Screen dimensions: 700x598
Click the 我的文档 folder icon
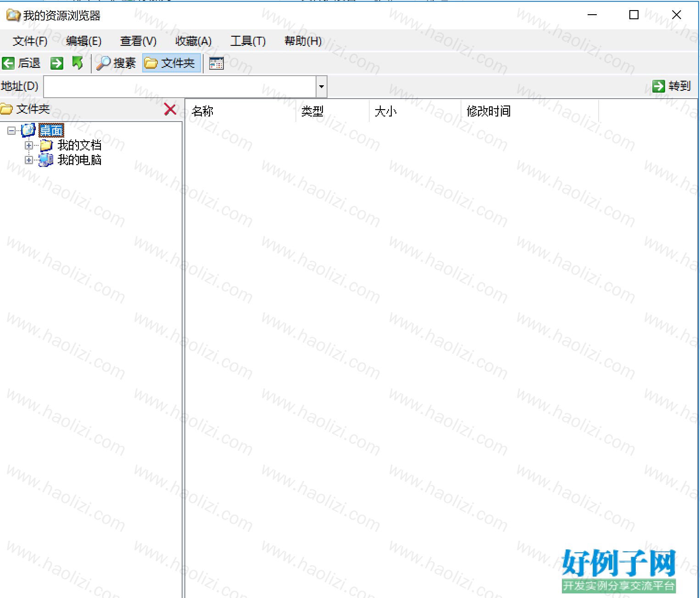(x=46, y=145)
